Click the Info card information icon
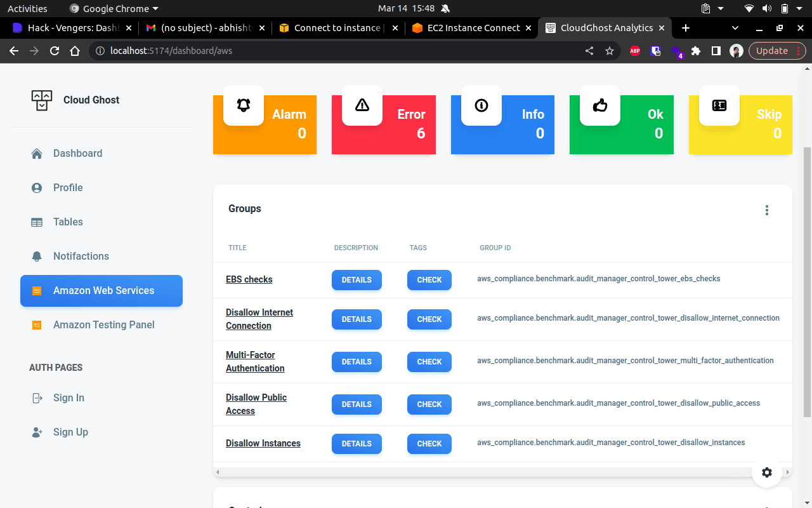Viewport: 812px width, 508px height. (x=481, y=105)
